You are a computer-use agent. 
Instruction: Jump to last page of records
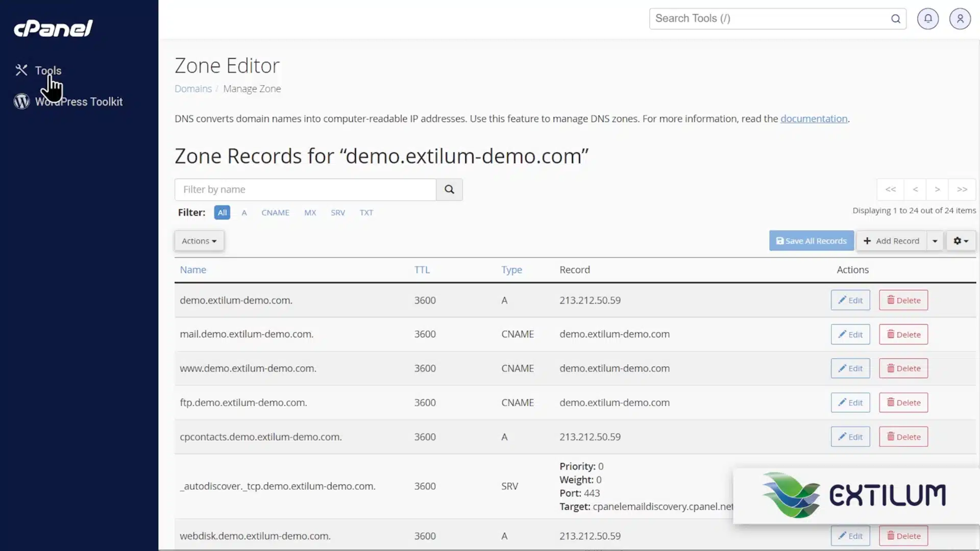pos(962,189)
